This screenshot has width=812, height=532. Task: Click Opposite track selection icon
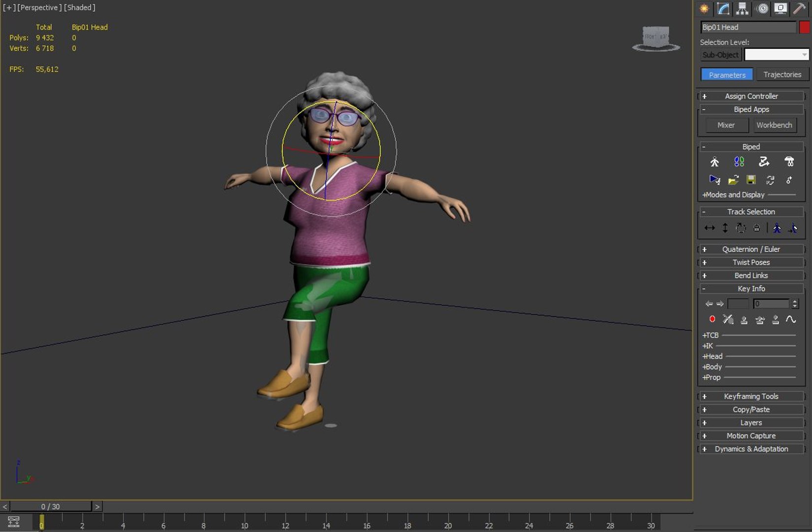pyautogui.click(x=793, y=228)
